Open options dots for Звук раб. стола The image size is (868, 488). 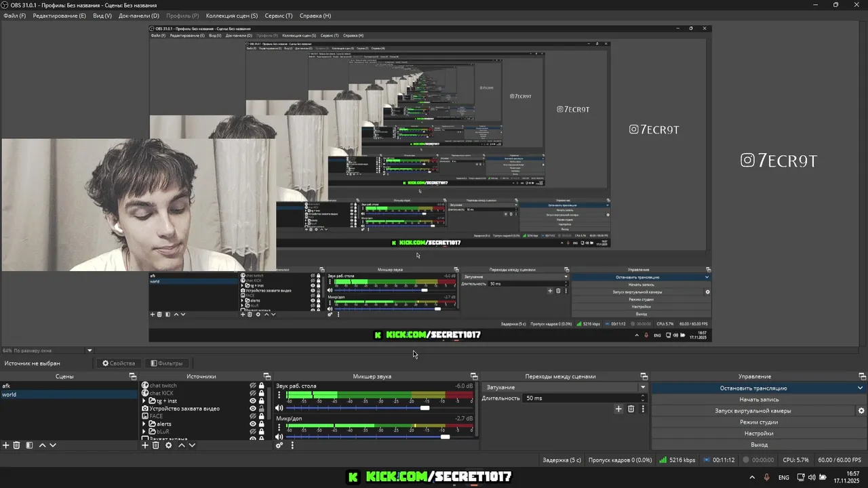pyautogui.click(x=279, y=395)
